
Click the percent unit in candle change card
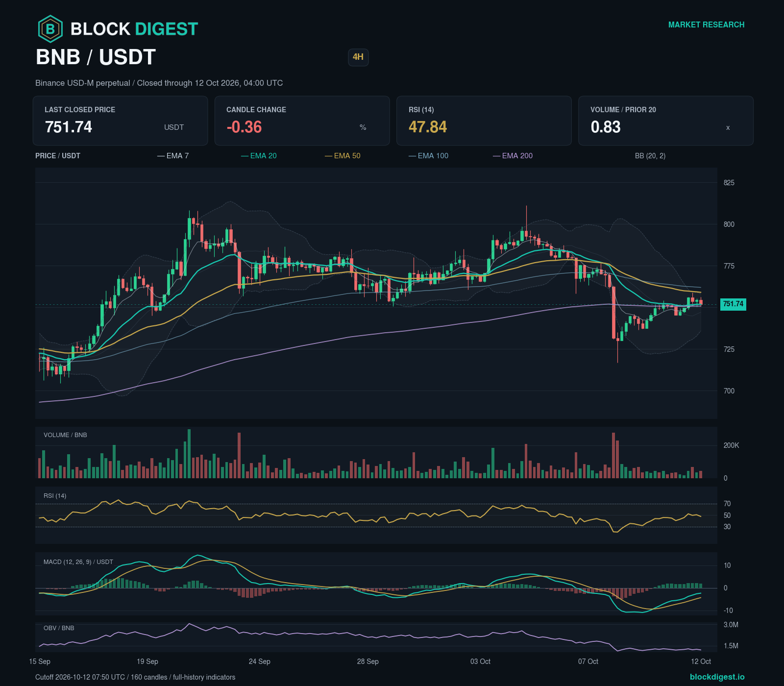click(363, 127)
